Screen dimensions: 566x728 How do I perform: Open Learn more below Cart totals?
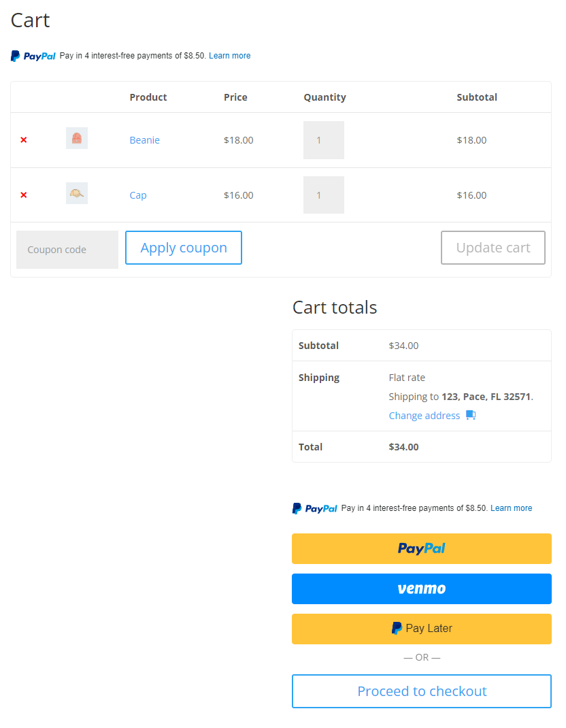(511, 508)
